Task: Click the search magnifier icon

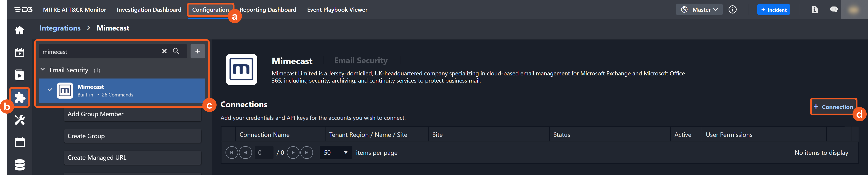Action: pos(176,51)
